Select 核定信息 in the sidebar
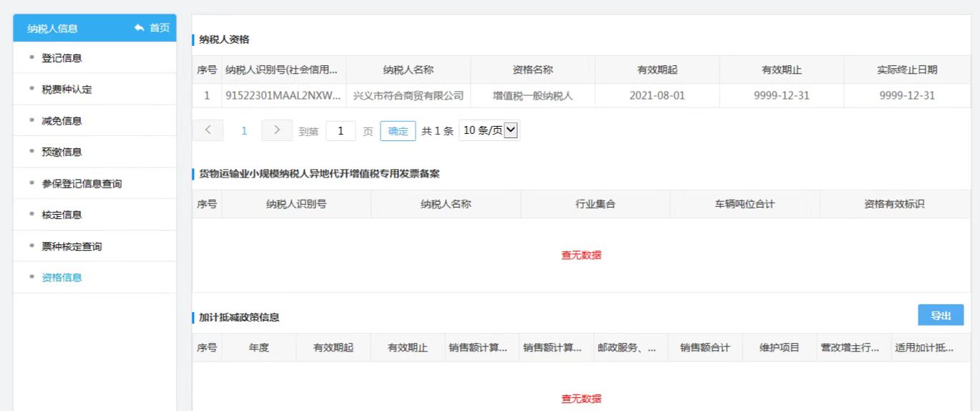Image resolution: width=980 pixels, height=411 pixels. [62, 215]
